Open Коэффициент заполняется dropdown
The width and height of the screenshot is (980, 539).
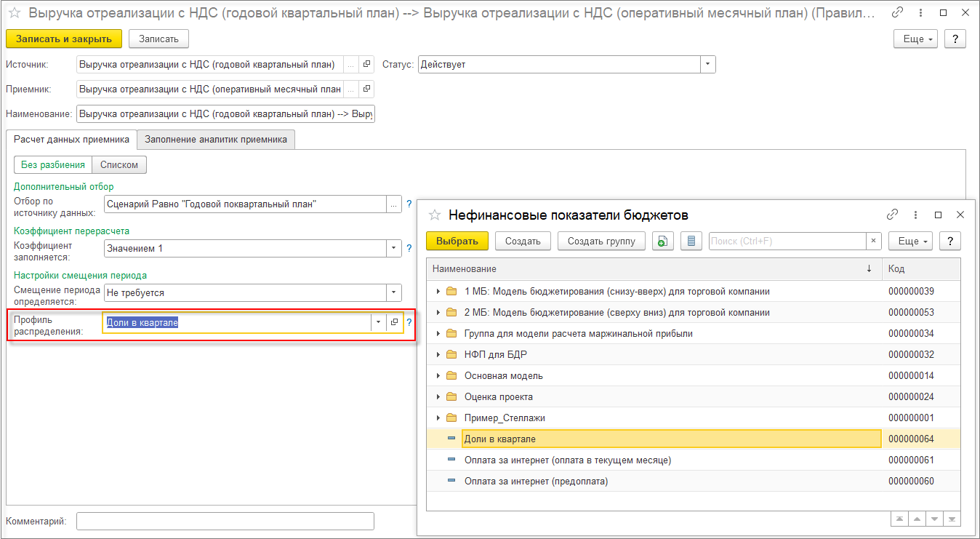(394, 249)
